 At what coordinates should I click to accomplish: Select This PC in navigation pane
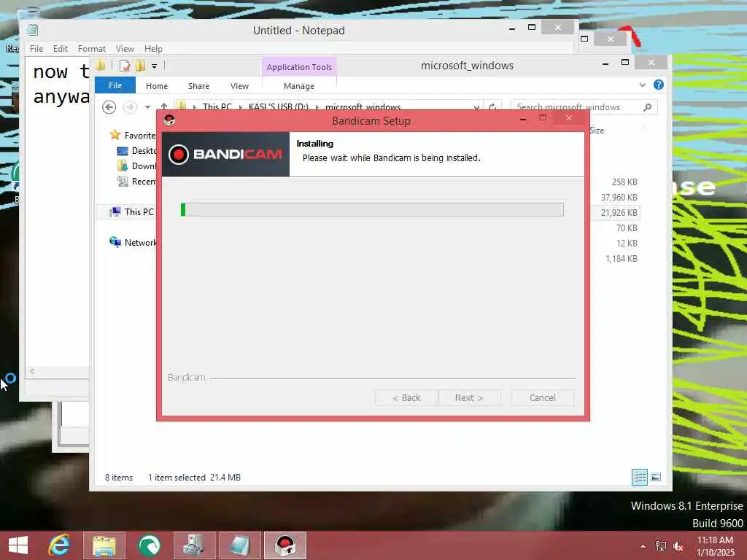(x=132, y=212)
